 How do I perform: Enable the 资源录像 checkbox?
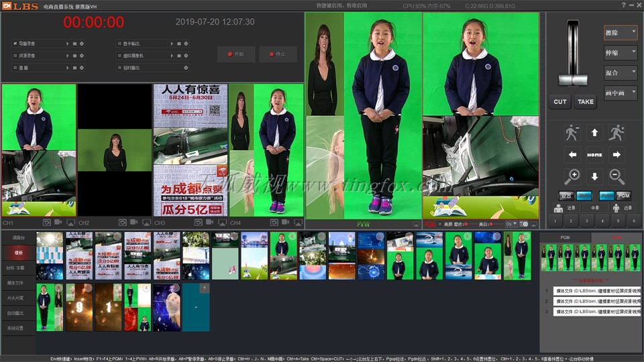15,56
